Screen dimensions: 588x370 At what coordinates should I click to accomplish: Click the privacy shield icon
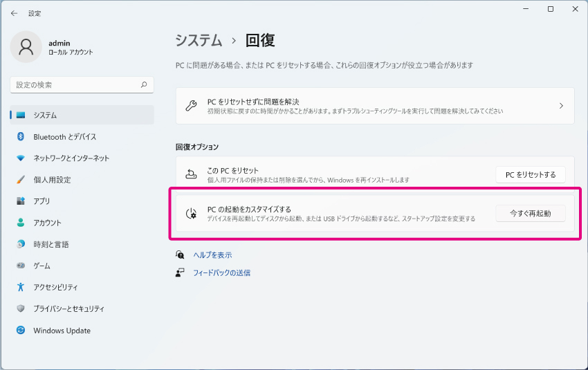(x=21, y=308)
